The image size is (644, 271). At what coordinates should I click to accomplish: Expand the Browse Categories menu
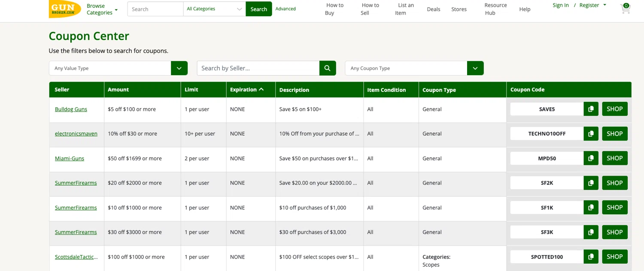click(102, 9)
